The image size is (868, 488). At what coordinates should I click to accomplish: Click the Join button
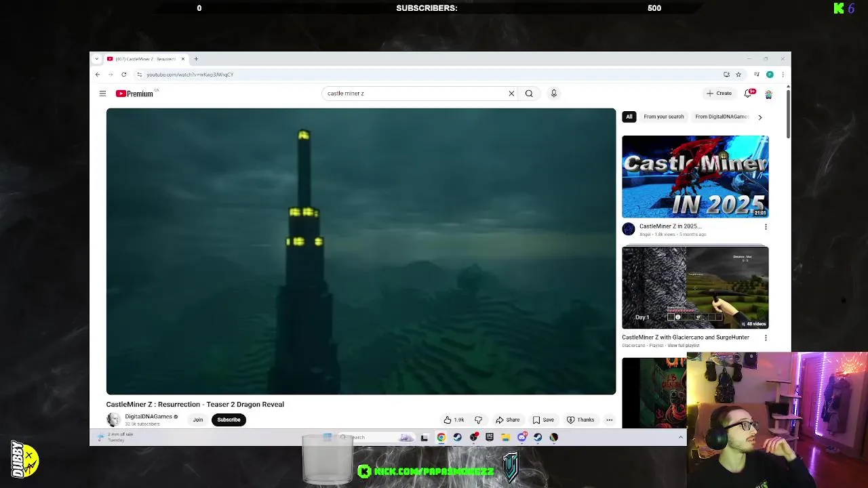(x=198, y=420)
